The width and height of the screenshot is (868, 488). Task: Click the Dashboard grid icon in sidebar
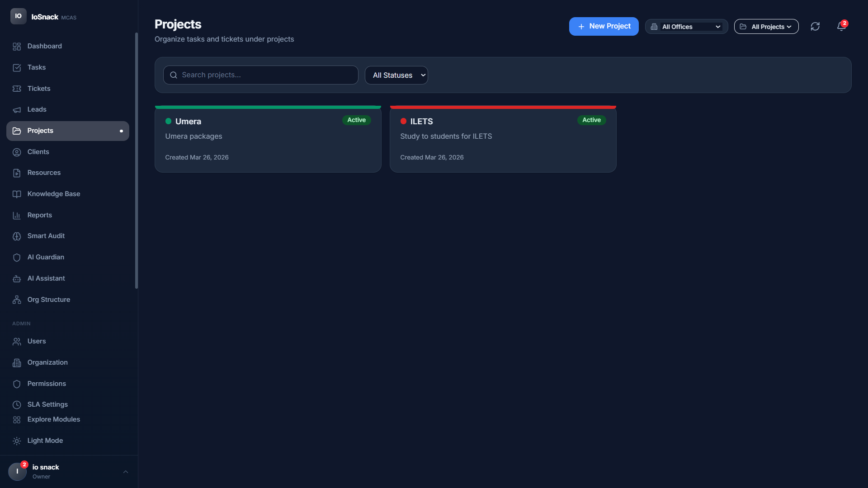click(17, 47)
